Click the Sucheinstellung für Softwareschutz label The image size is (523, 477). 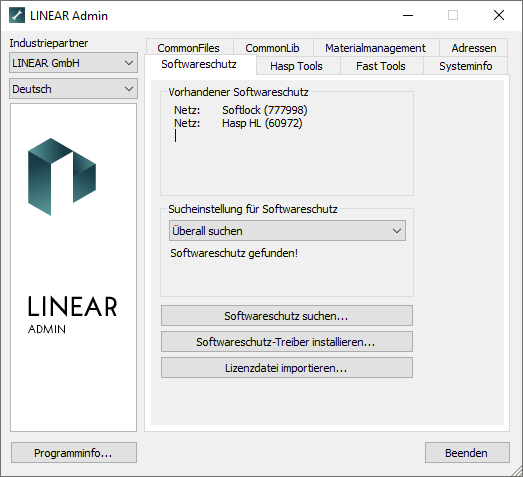pyautogui.click(x=253, y=209)
